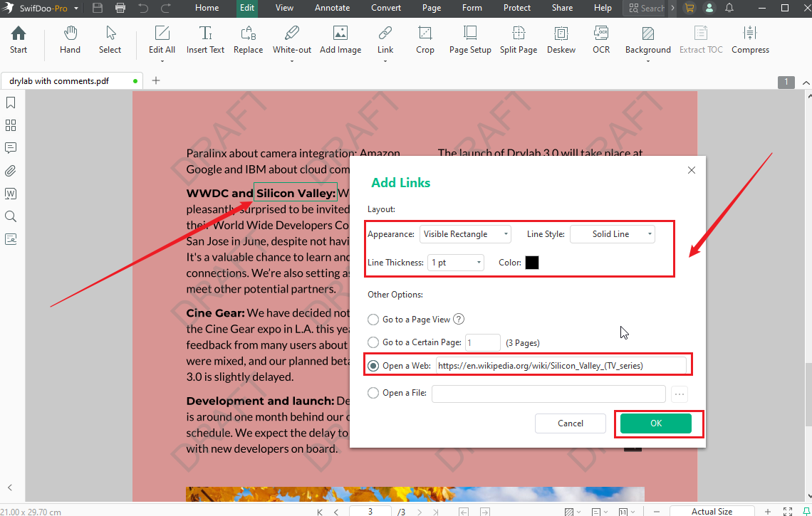Open the Annotate tab
812x516 pixels.
(x=333, y=8)
